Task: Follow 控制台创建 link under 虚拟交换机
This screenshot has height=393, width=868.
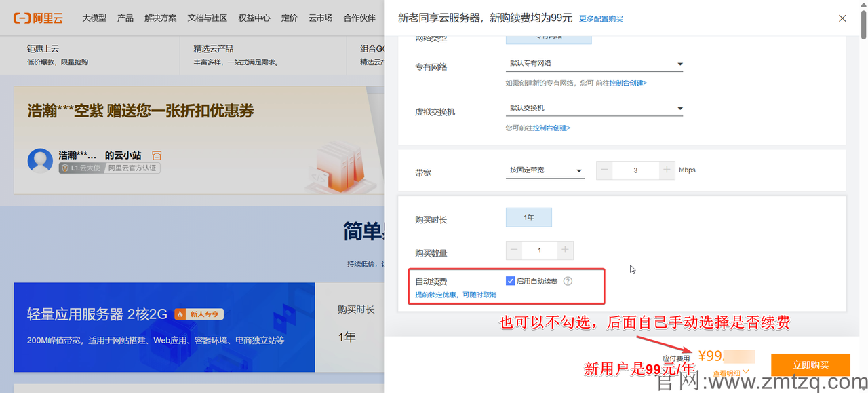Action: (551, 128)
